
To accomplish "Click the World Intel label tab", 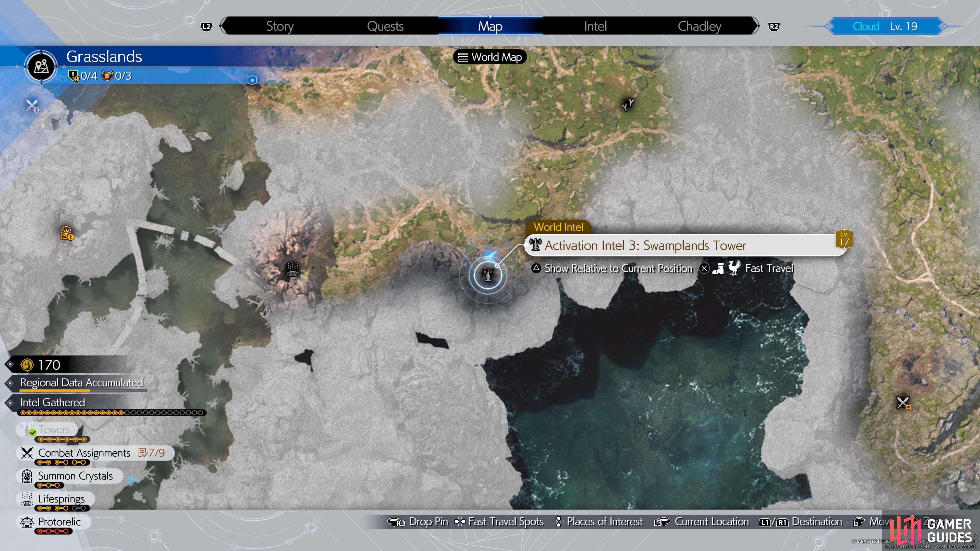I will click(558, 227).
